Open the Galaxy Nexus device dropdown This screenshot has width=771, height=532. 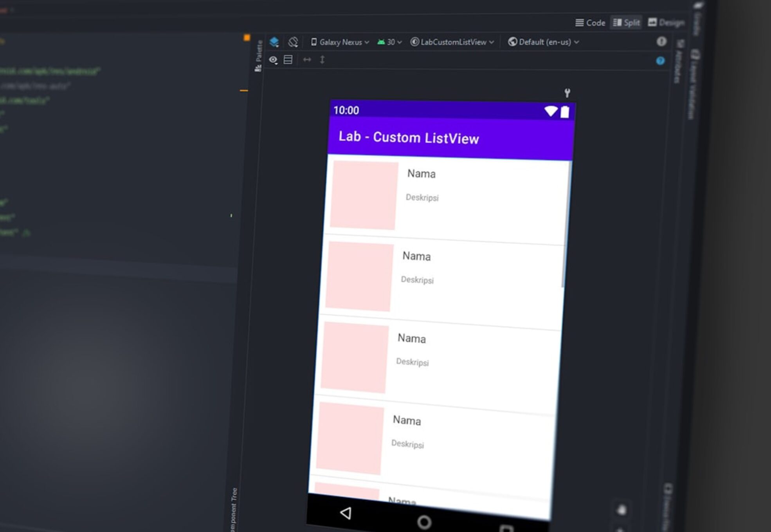click(x=340, y=42)
